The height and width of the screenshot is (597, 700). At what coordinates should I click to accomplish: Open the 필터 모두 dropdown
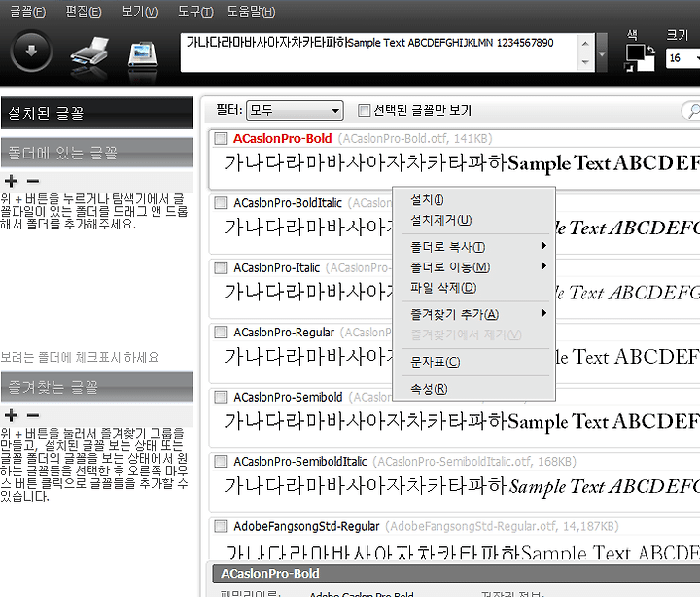pos(295,110)
